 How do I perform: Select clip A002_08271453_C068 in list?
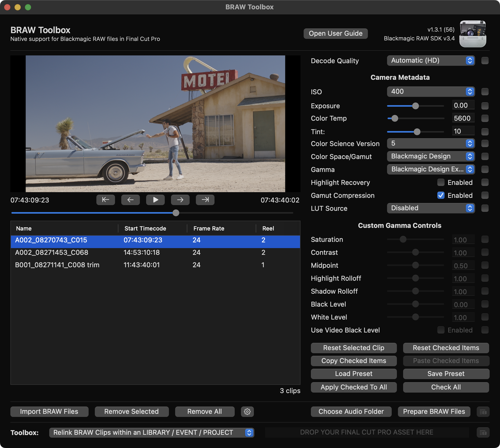pos(52,252)
